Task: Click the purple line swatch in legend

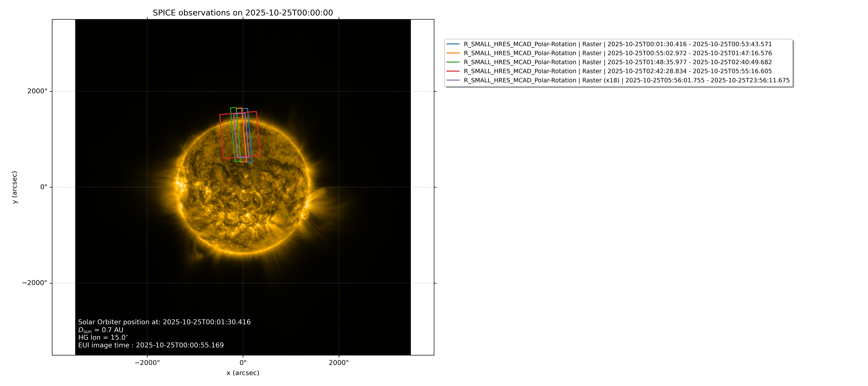Action: 453,80
